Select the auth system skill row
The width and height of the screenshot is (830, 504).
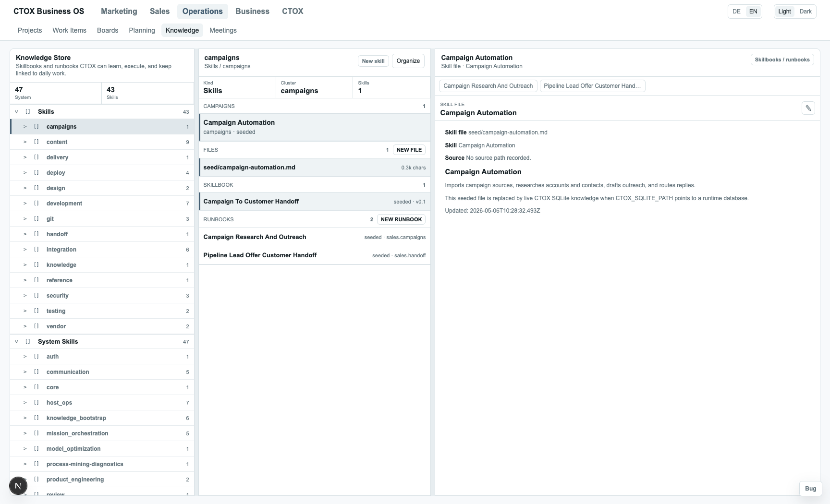102,357
